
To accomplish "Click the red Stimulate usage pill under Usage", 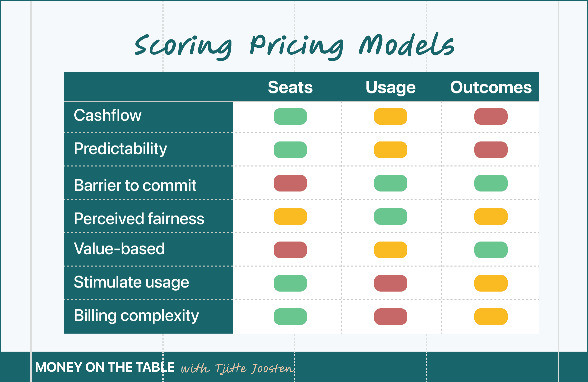I will (x=391, y=283).
